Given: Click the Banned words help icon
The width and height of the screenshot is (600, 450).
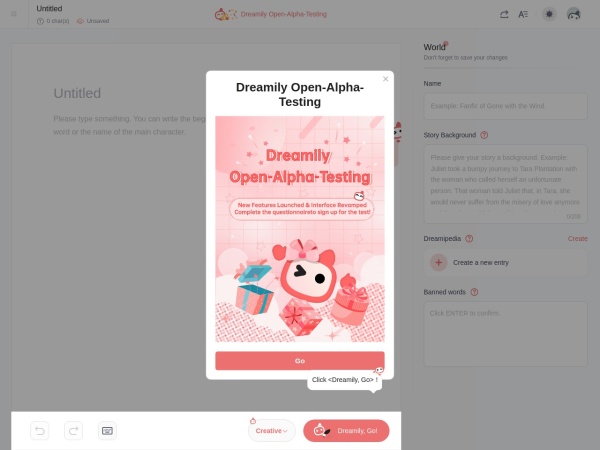Looking at the screenshot, I should tap(474, 292).
